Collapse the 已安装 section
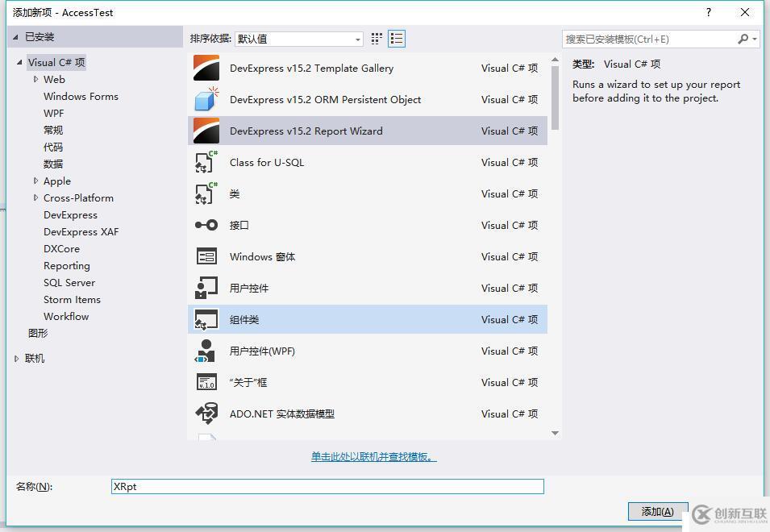This screenshot has width=770, height=532. [15, 37]
